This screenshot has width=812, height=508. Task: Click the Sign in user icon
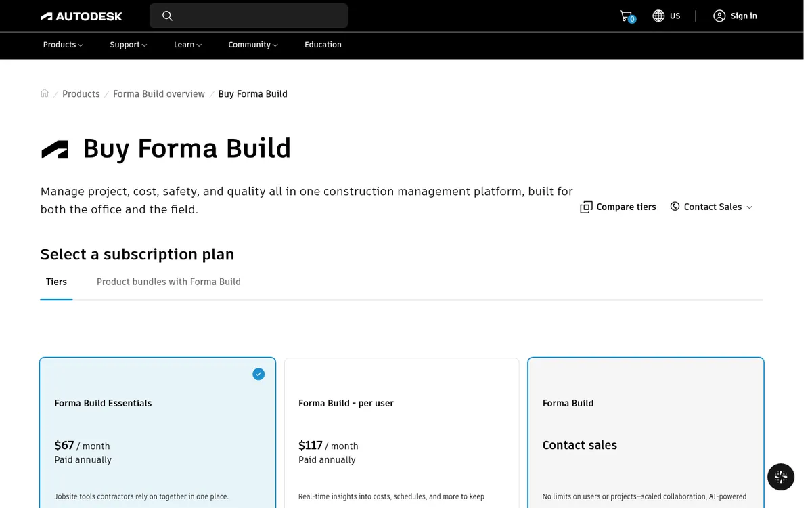coord(719,16)
